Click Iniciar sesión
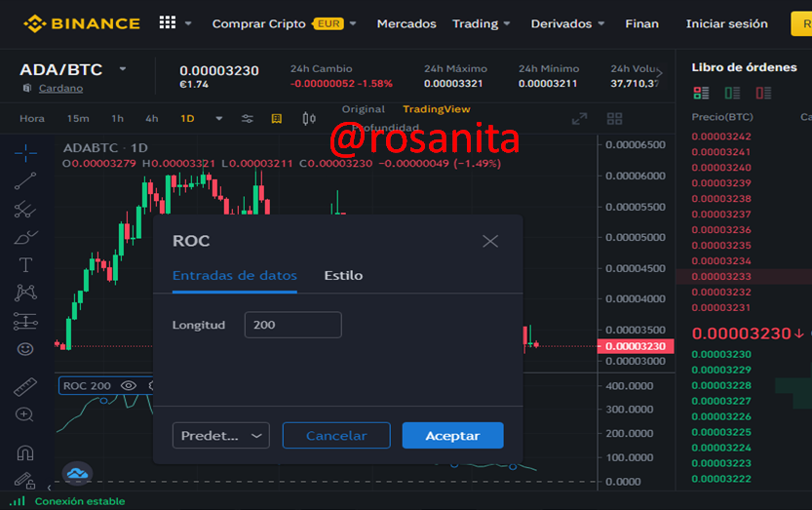 (726, 23)
